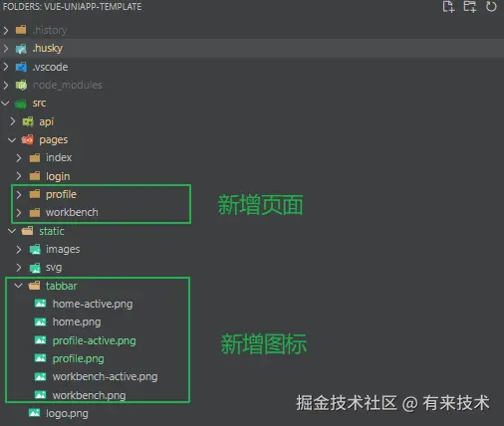Collapse the src folder chevron
Viewport: 504px width, 426px height.
5,104
